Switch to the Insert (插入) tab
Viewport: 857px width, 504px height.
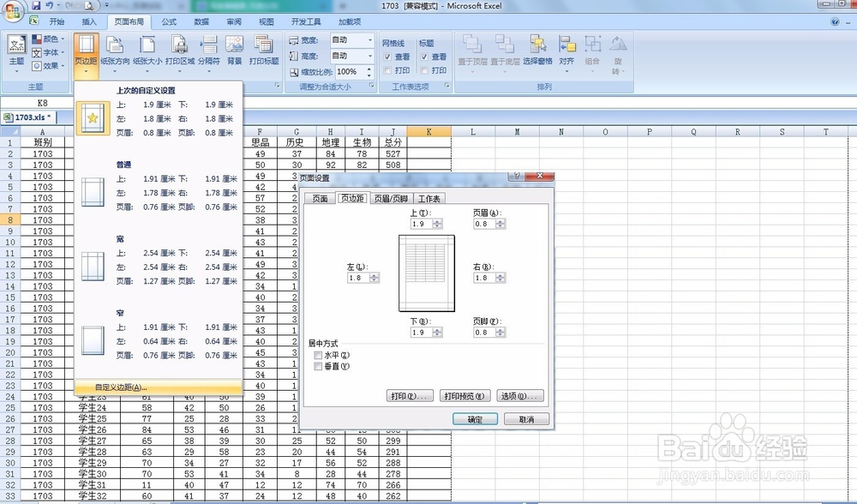(x=89, y=22)
